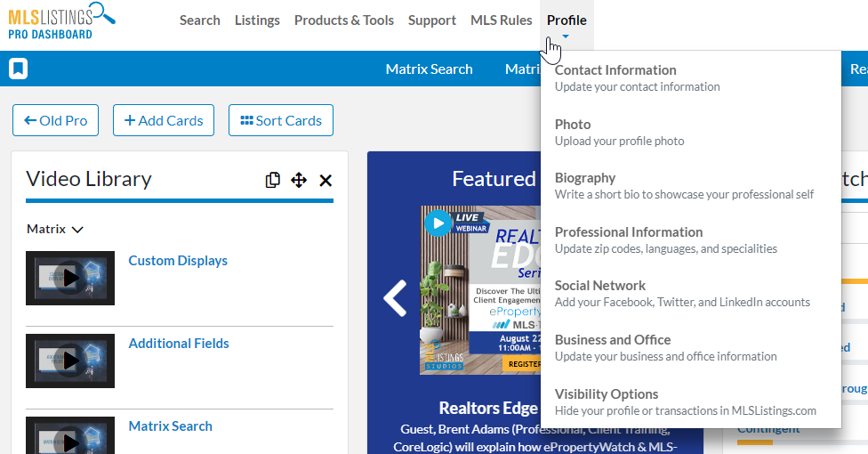Screen dimensions: 868x454
Task: Play the Matrix Search video thumbnail
Action: (70, 435)
